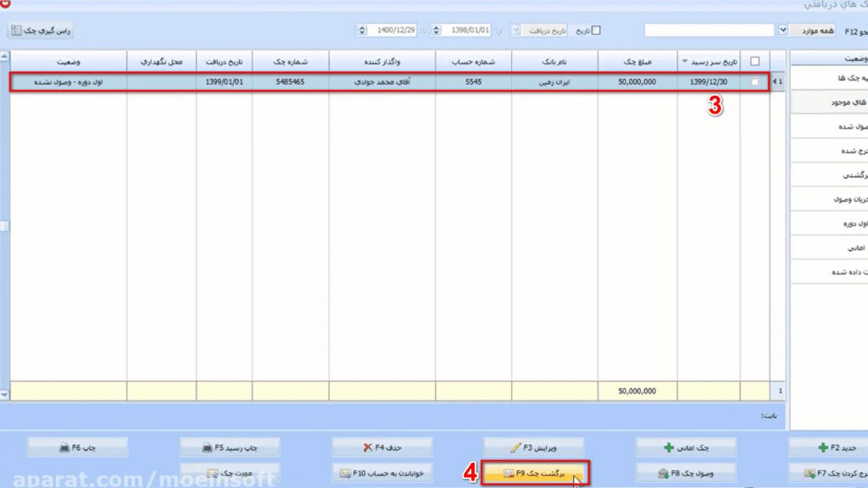Click the green plus چک امانی icon
This screenshot has height=488, width=868.
[x=669, y=447]
